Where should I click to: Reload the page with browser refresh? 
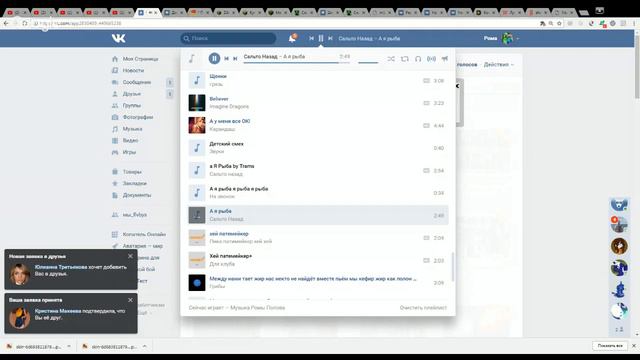(x=25, y=24)
